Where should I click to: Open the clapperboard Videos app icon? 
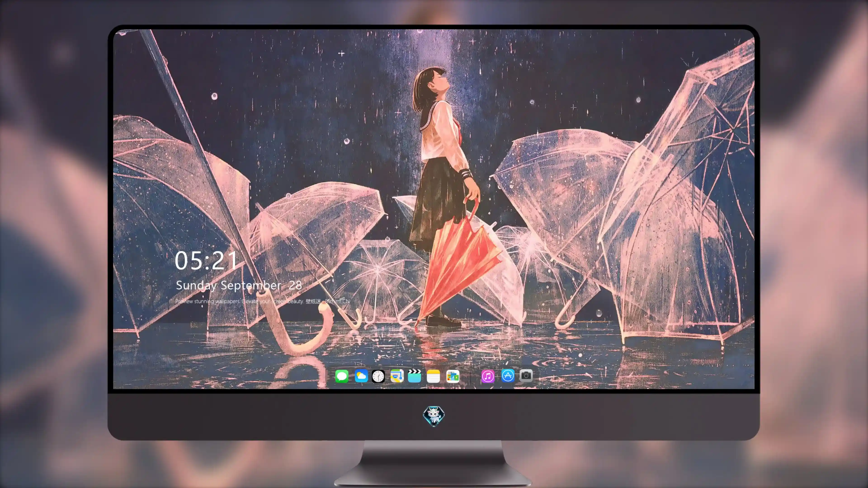click(415, 376)
